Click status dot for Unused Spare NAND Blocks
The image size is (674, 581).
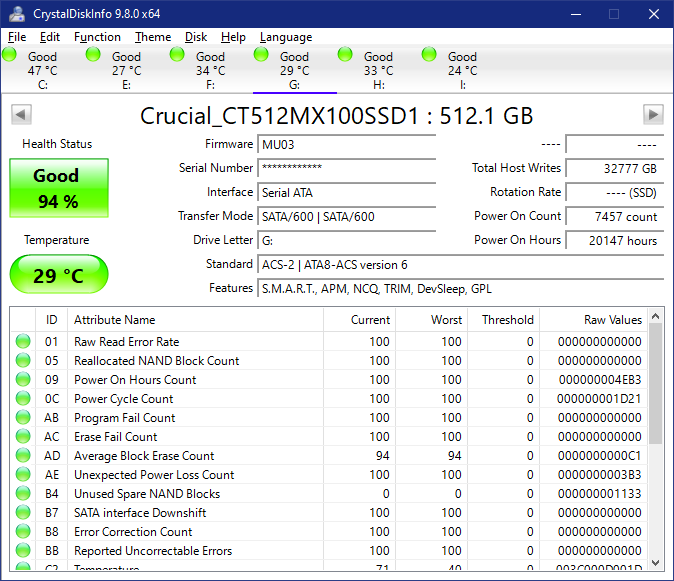tap(23, 493)
